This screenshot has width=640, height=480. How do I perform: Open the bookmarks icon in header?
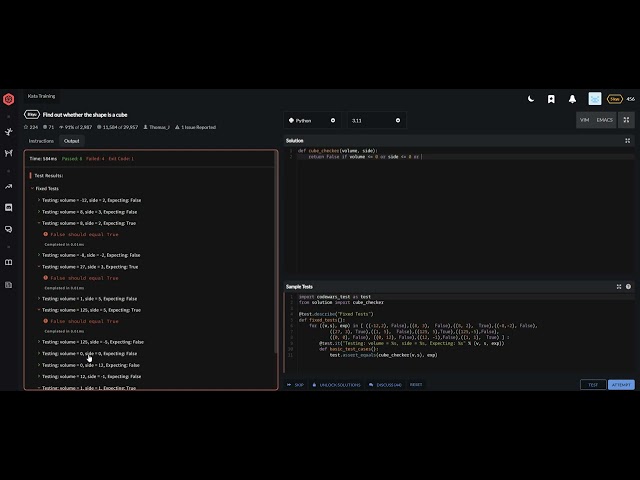coord(551,99)
